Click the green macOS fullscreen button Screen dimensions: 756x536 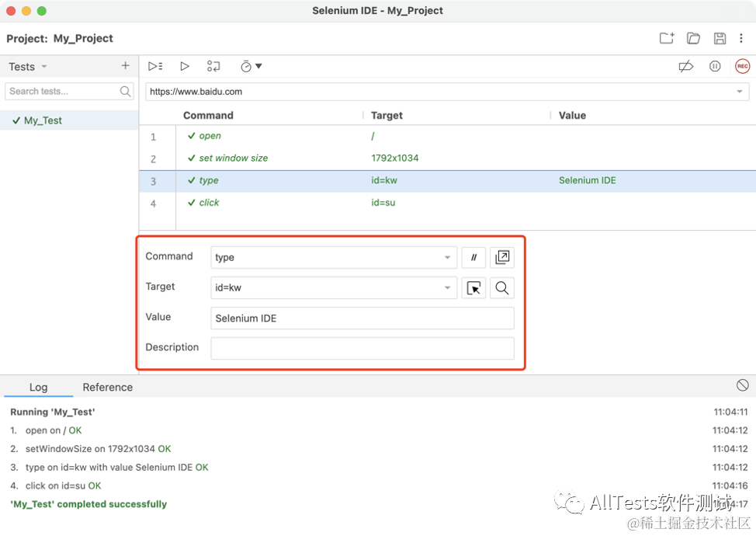click(x=42, y=11)
